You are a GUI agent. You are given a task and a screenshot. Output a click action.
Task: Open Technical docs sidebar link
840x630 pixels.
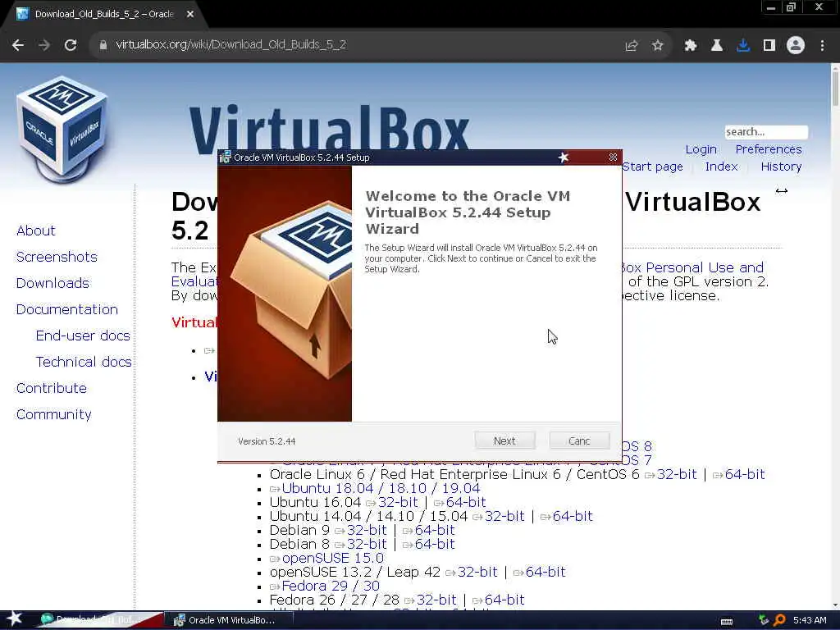pos(84,362)
